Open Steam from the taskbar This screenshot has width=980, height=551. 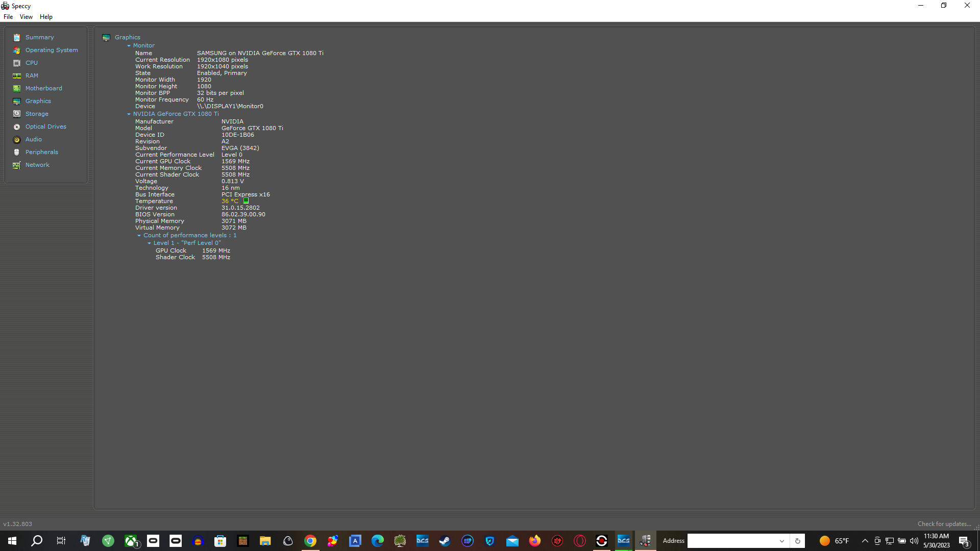click(x=445, y=541)
